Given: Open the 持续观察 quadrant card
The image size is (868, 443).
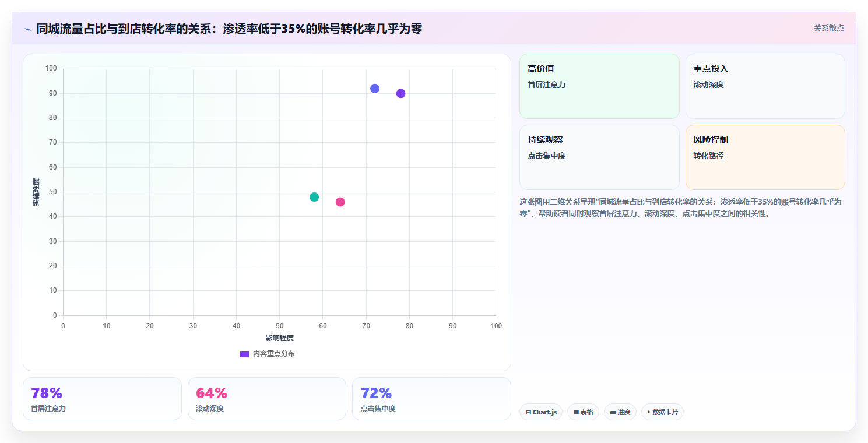Looking at the screenshot, I should (x=599, y=157).
